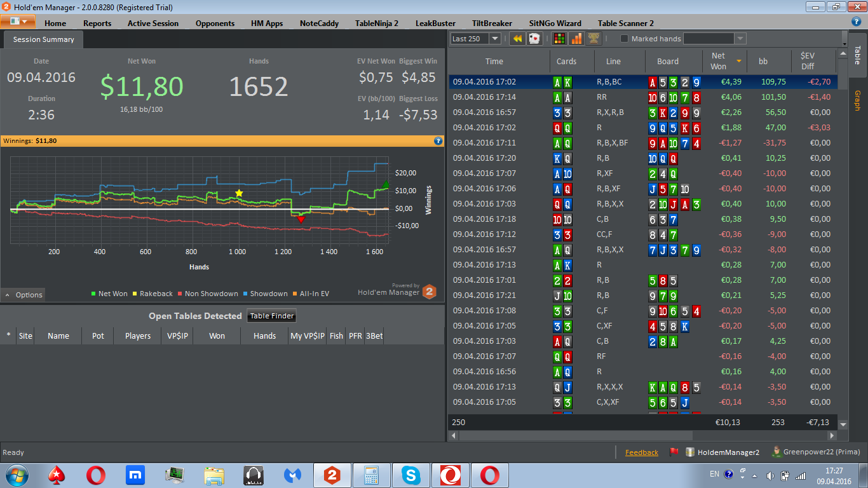Open Malwarebytes from the taskbar
The width and height of the screenshot is (868, 488).
[x=292, y=475]
